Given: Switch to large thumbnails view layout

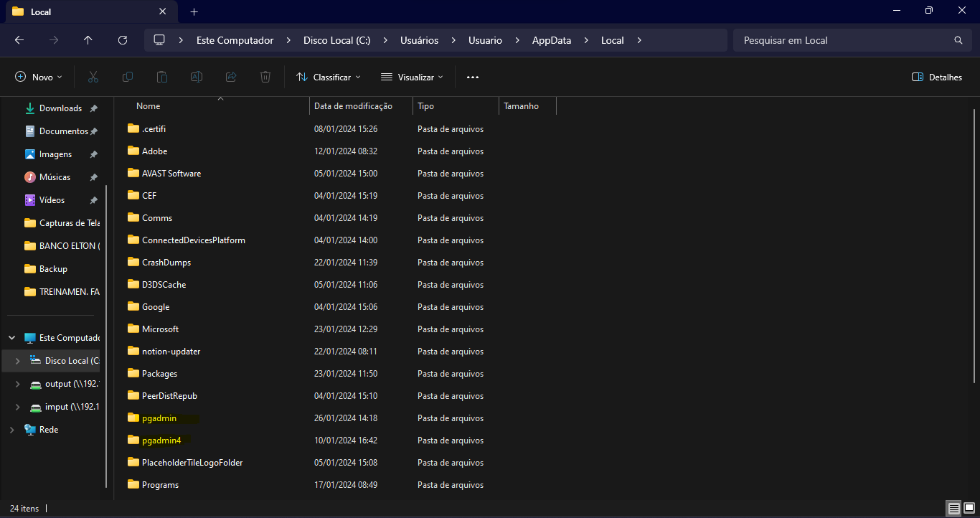Looking at the screenshot, I should coord(969,509).
